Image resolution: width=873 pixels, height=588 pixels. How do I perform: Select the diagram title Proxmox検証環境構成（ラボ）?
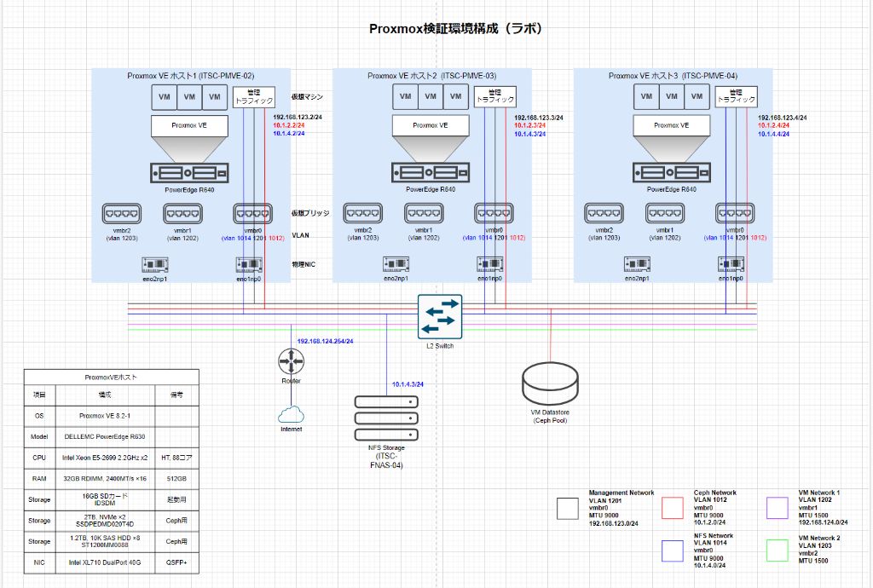(458, 27)
